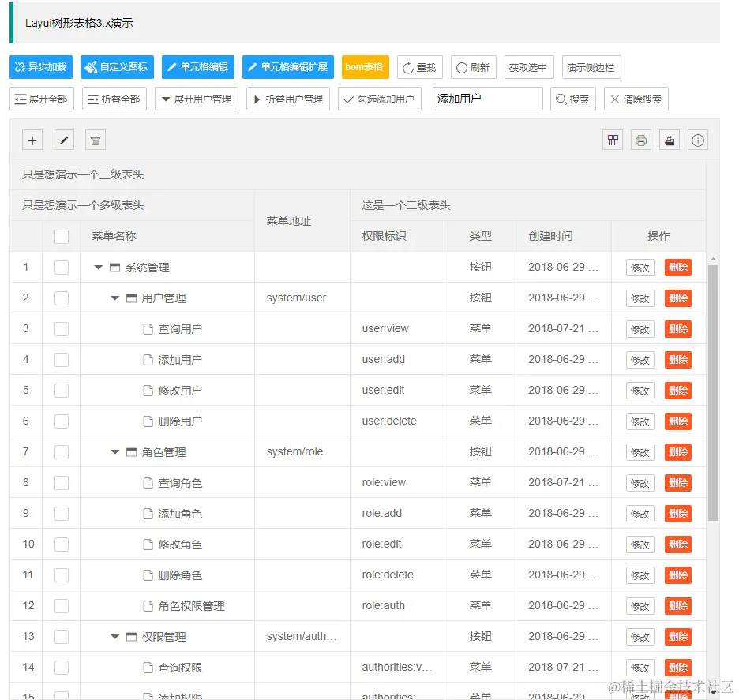Check the box for row 修改角色
This screenshot has width=739, height=700.
pos(62,545)
